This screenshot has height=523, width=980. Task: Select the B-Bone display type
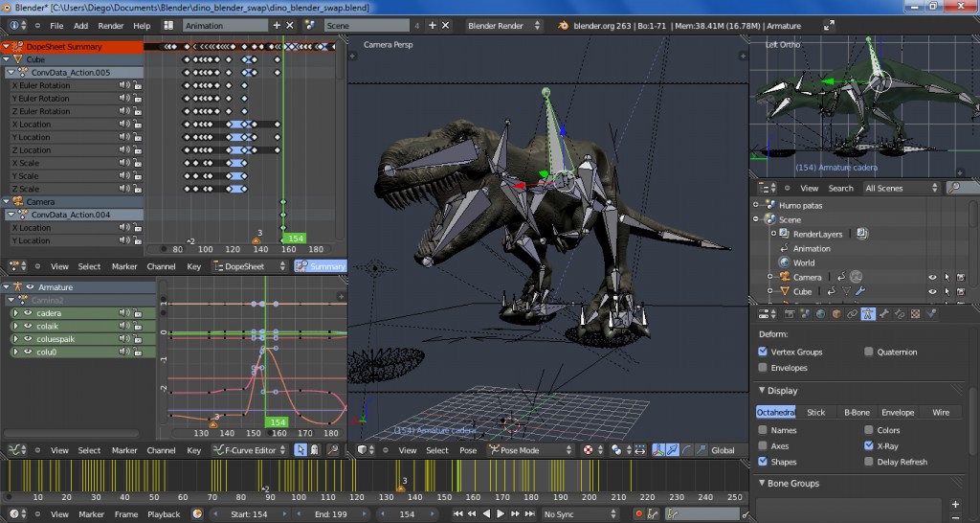(x=857, y=412)
